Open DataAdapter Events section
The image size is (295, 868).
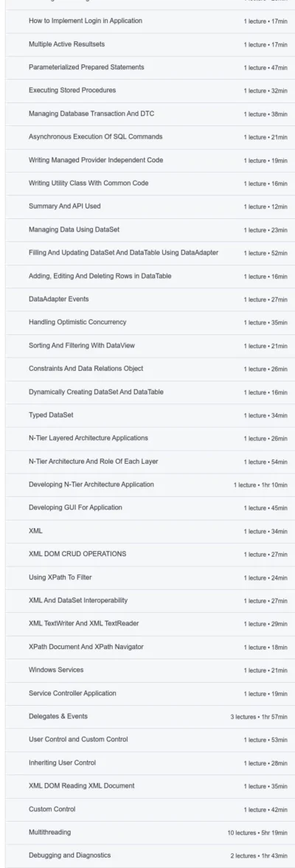pos(150,299)
